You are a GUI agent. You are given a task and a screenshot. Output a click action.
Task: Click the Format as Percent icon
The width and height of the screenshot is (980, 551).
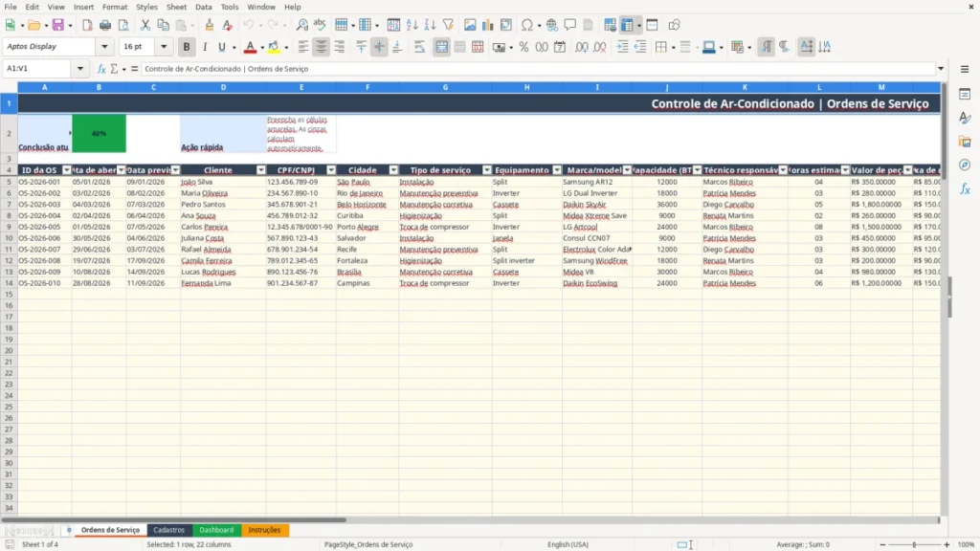(x=523, y=47)
